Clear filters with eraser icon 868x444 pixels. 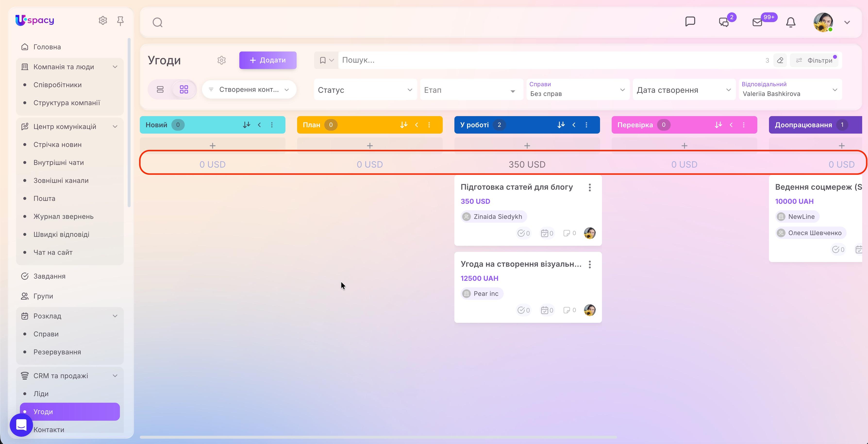pos(780,60)
